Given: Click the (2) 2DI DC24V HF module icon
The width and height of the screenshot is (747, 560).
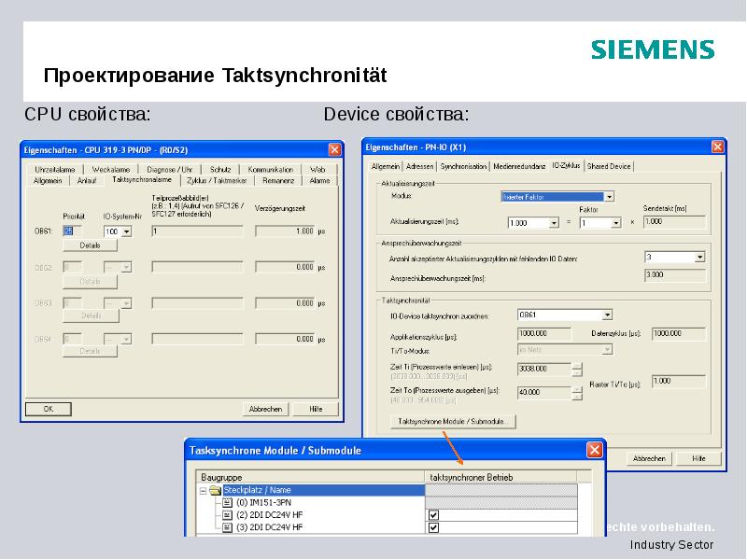Looking at the screenshot, I should 229,515.
